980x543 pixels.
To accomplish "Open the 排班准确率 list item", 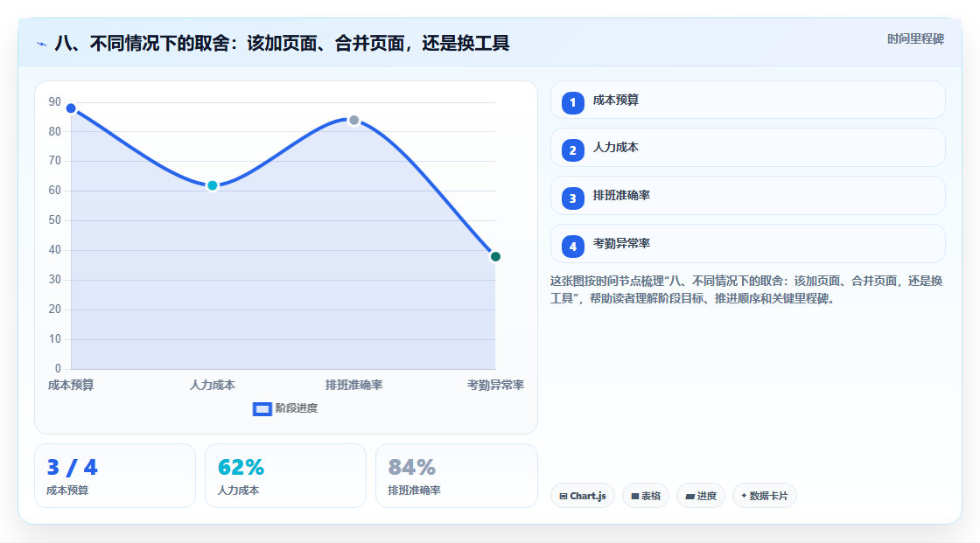I will click(x=747, y=196).
